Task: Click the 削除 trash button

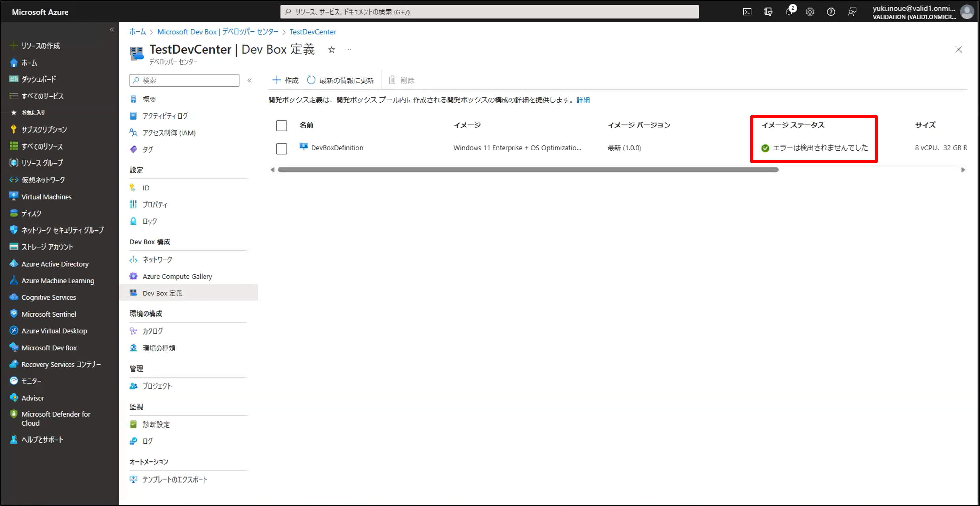Action: [401, 80]
